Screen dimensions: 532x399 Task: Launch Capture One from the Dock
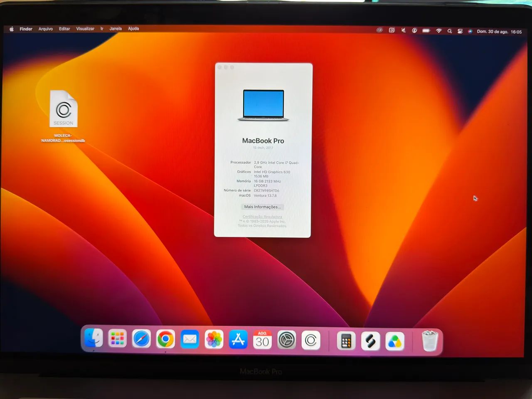tap(310, 340)
